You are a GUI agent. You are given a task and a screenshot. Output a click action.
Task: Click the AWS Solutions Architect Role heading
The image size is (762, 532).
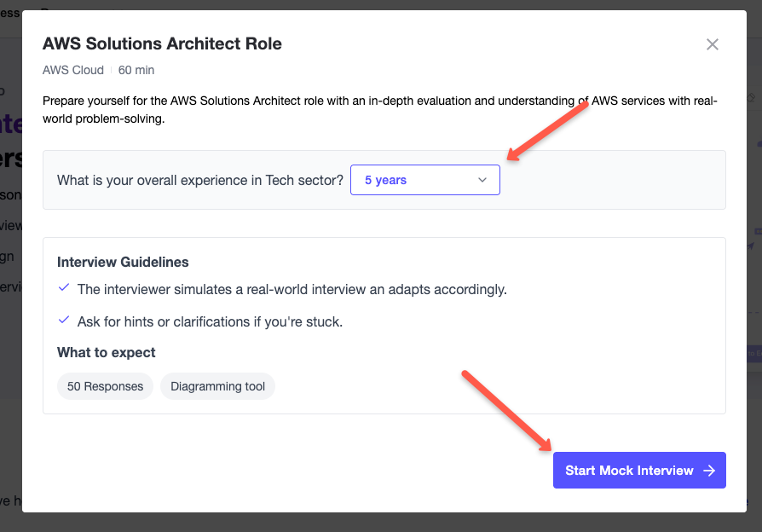point(161,43)
